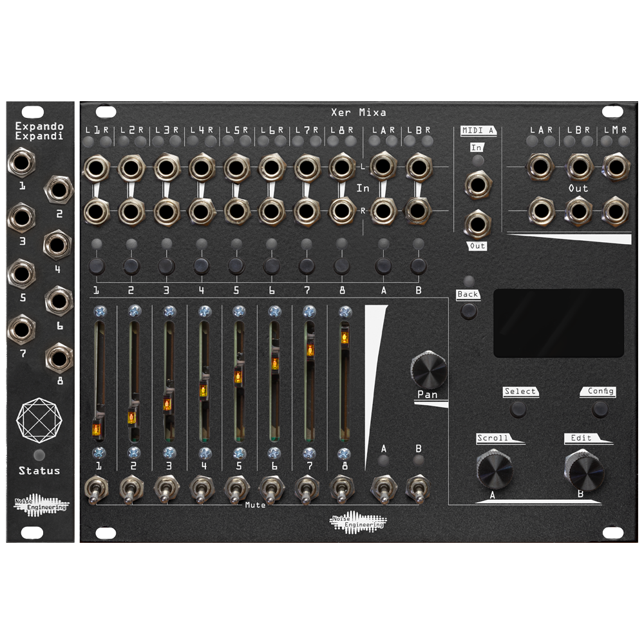Flip the channel 3 Mute switch
This screenshot has width=644, height=644.
click(166, 489)
